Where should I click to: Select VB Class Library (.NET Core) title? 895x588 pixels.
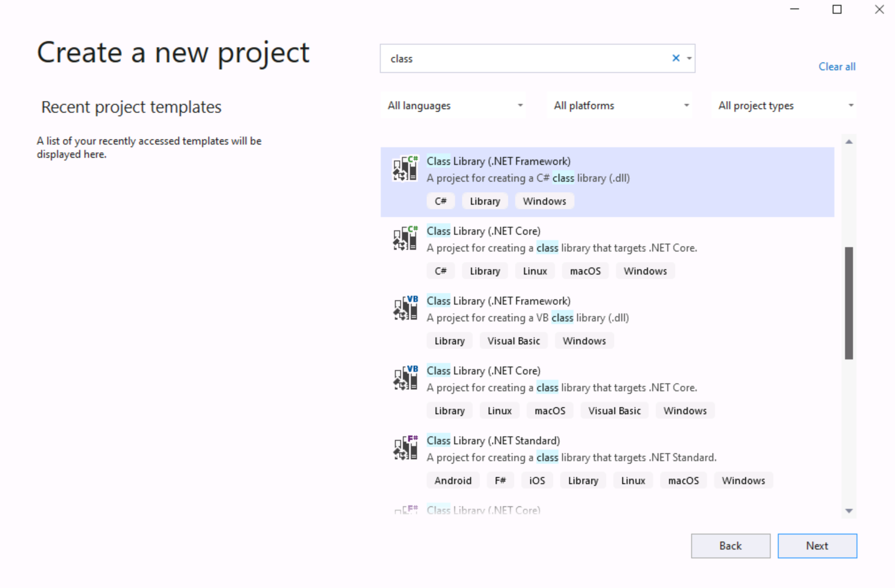pos(483,371)
